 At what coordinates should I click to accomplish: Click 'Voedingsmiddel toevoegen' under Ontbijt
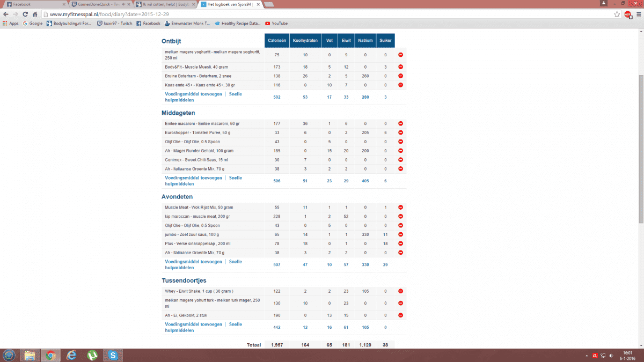pyautogui.click(x=193, y=94)
